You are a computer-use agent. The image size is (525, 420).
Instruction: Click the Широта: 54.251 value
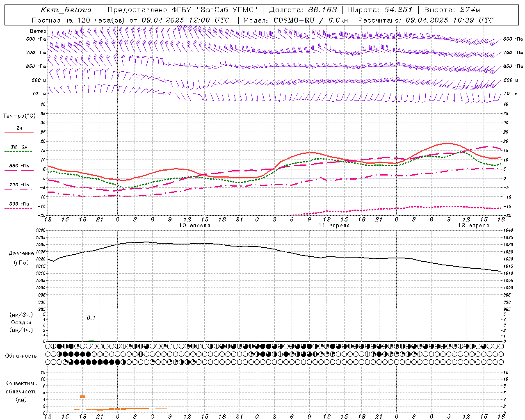pyautogui.click(x=380, y=10)
